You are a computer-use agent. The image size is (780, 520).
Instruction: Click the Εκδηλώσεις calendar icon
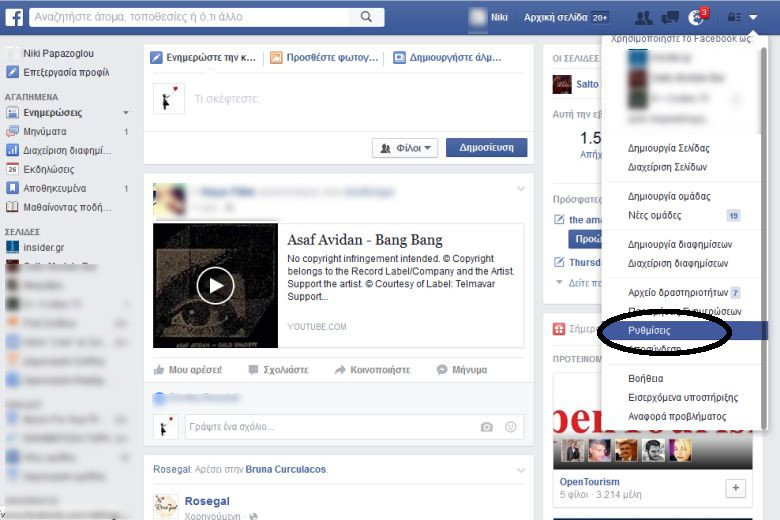coord(12,169)
